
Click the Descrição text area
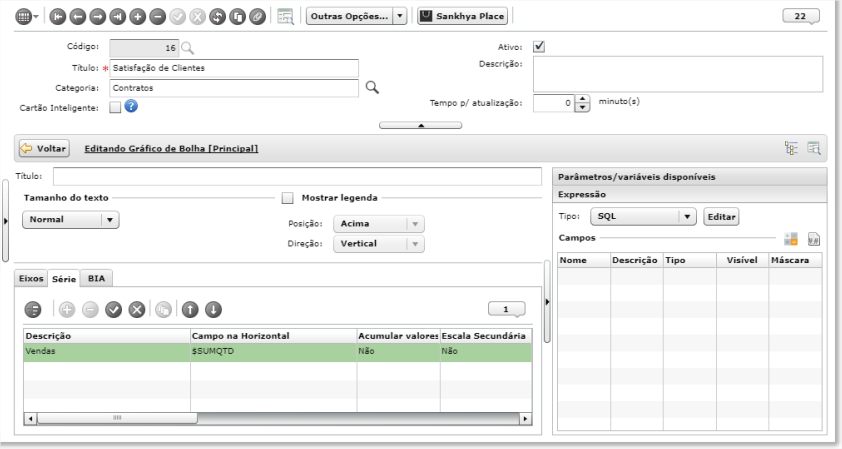click(x=678, y=74)
